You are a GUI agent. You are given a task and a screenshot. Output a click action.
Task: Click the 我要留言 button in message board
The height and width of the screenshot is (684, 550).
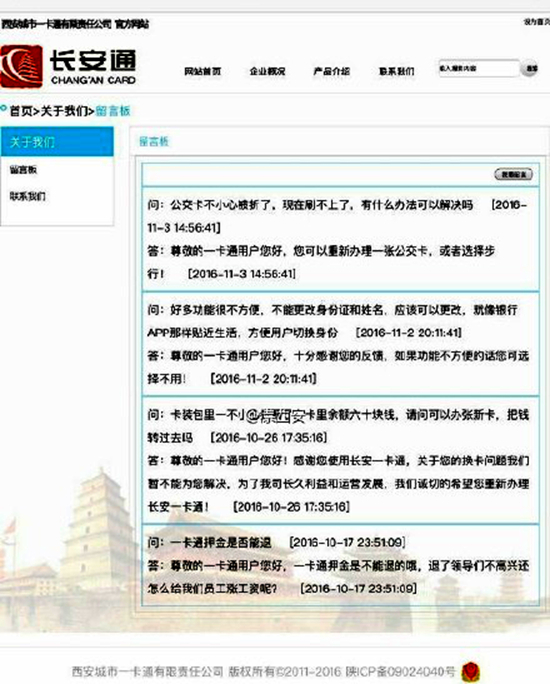(x=513, y=174)
